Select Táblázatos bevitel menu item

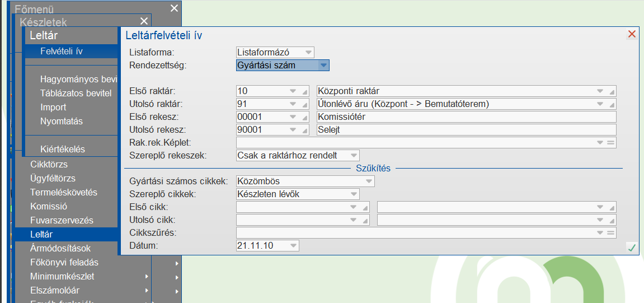(76, 93)
